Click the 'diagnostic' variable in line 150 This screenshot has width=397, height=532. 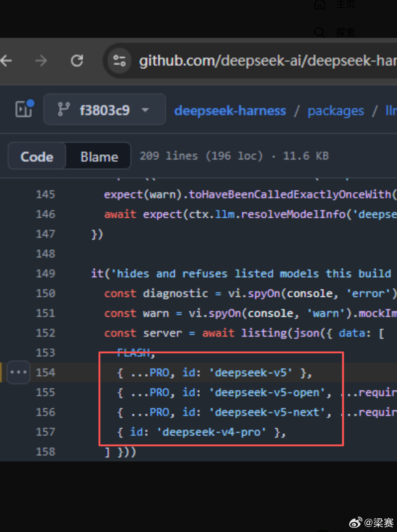(175, 293)
